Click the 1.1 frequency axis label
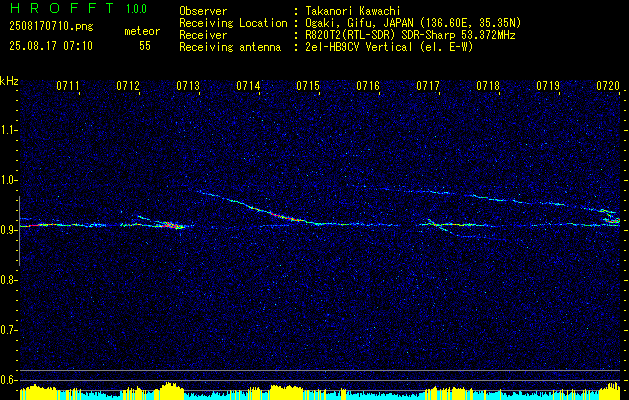Image resolution: width=629 pixels, height=400 pixels. [8, 130]
